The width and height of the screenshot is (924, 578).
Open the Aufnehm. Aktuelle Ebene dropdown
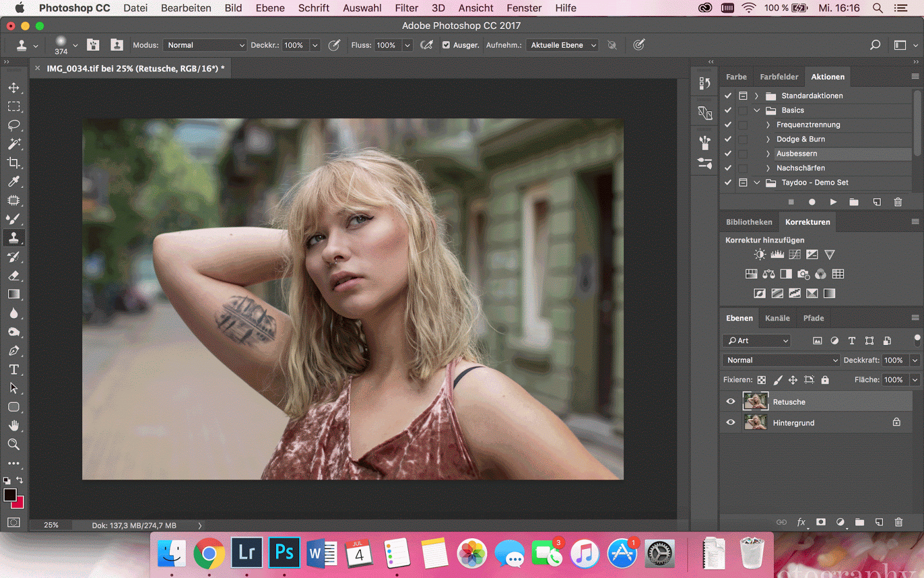click(562, 45)
